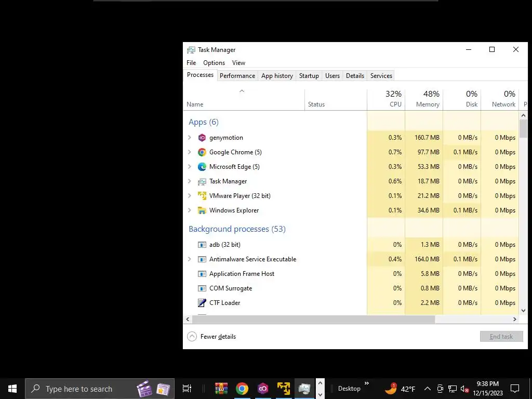Switch to Genymotion on the taskbar
Image resolution: width=532 pixels, height=399 pixels.
pyautogui.click(x=262, y=389)
